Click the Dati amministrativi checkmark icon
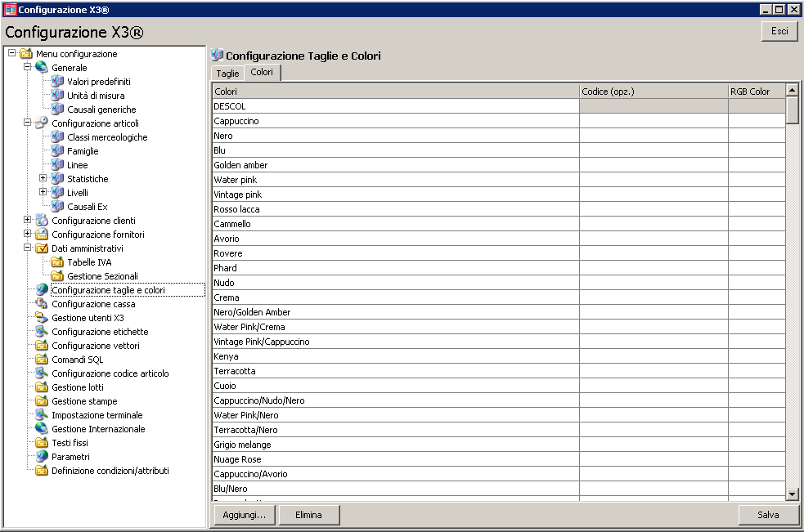This screenshot has height=532, width=804. (x=42, y=248)
